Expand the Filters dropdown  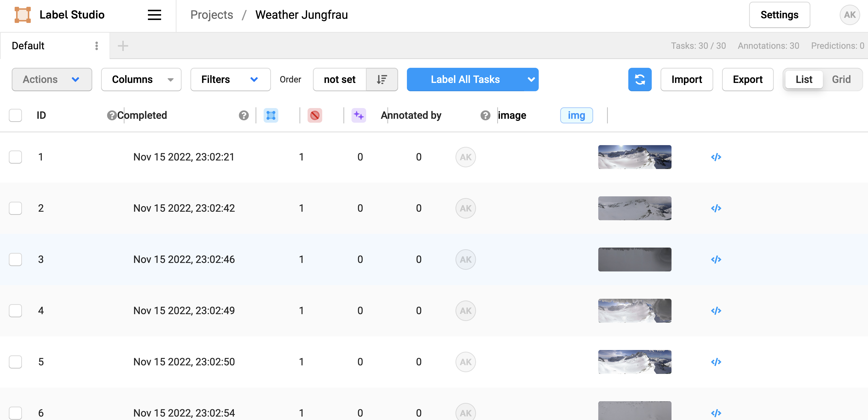(x=230, y=80)
